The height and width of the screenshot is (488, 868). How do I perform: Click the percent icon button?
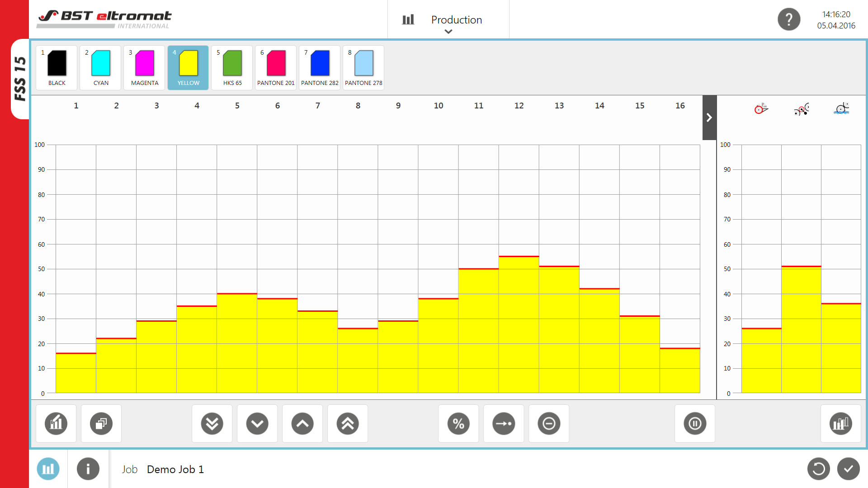(458, 423)
